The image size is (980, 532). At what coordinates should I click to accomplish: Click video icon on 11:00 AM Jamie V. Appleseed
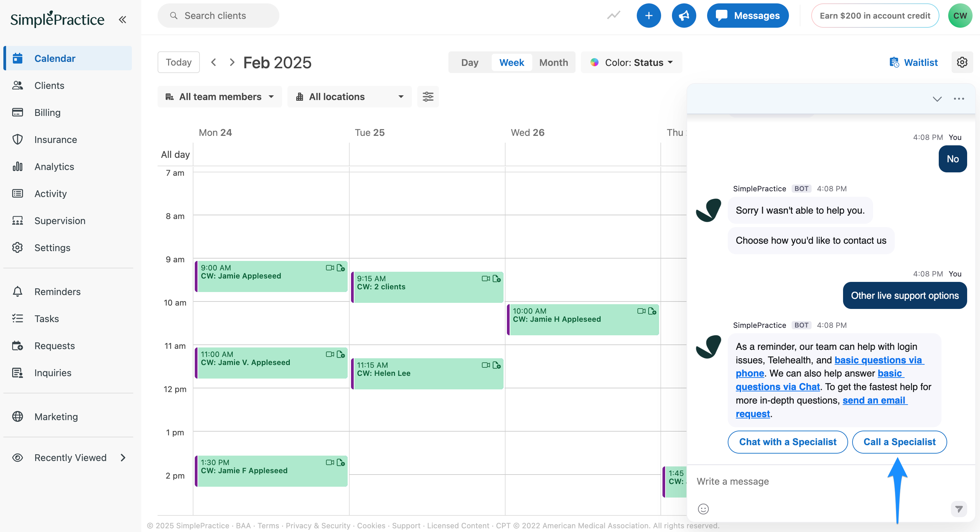tap(330, 355)
